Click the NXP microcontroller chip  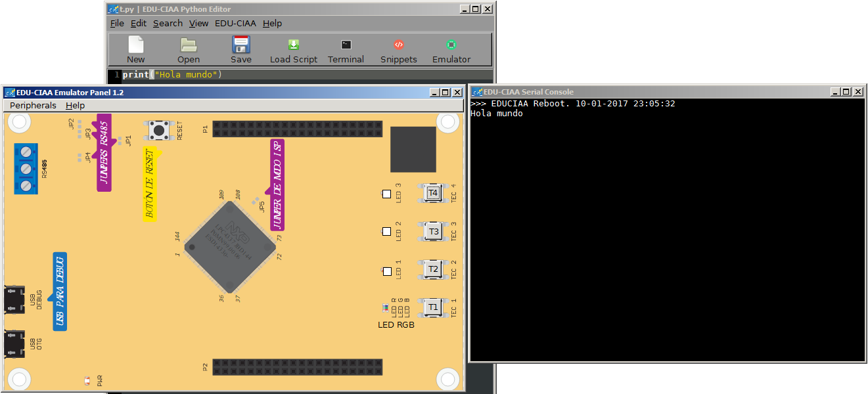click(x=230, y=247)
